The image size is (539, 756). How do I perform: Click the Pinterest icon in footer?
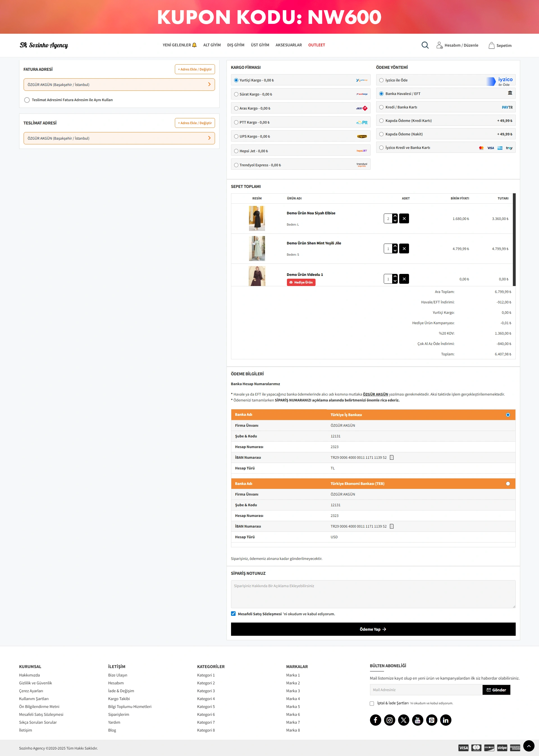point(431,720)
